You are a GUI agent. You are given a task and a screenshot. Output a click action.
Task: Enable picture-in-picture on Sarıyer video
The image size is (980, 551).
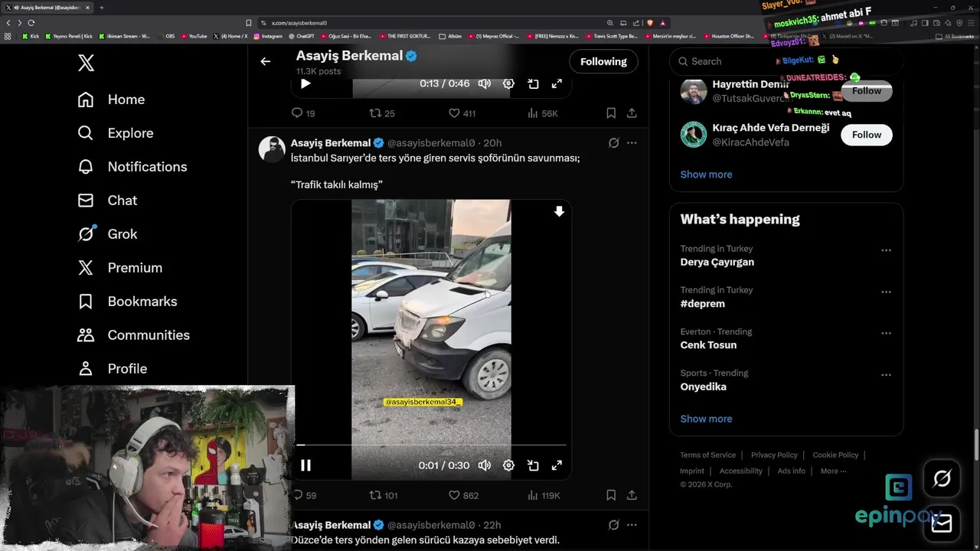[x=533, y=465]
